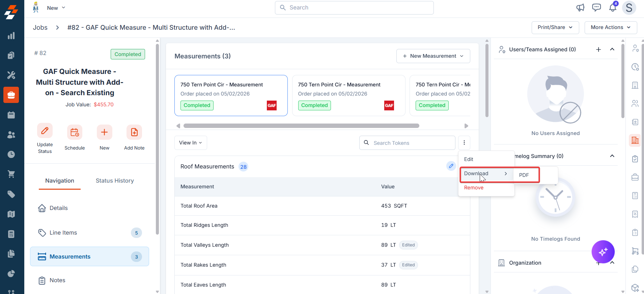
Task: Open the notifications bell with badge 4
Action: (613, 7)
